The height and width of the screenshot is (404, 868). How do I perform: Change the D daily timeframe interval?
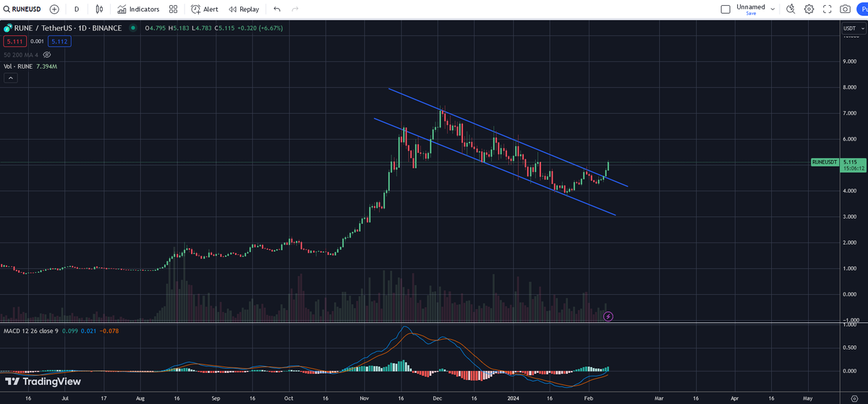77,9
